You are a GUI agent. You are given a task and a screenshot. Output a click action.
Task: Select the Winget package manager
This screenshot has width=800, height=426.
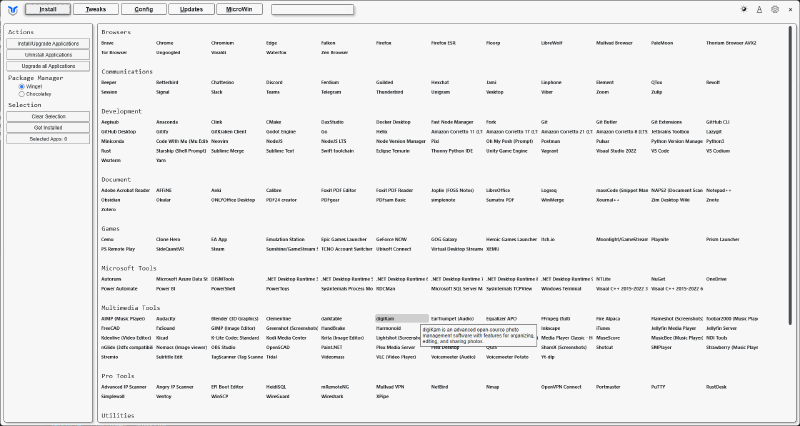[24, 86]
